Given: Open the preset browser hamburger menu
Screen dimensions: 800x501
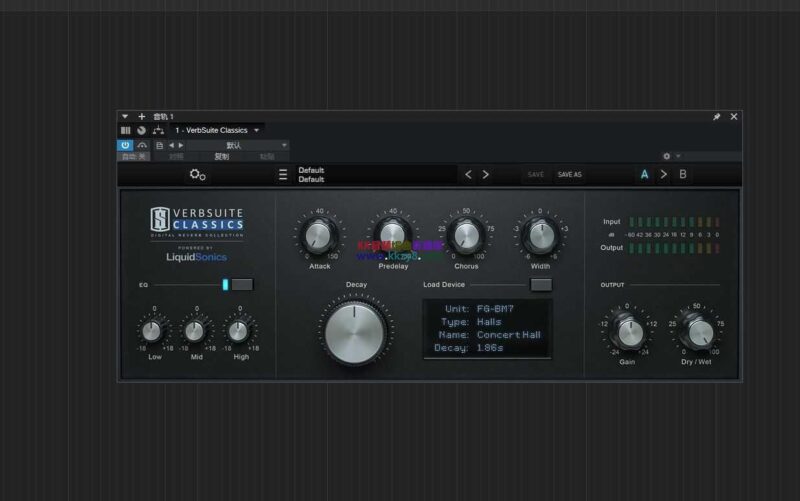Looking at the screenshot, I should [283, 174].
